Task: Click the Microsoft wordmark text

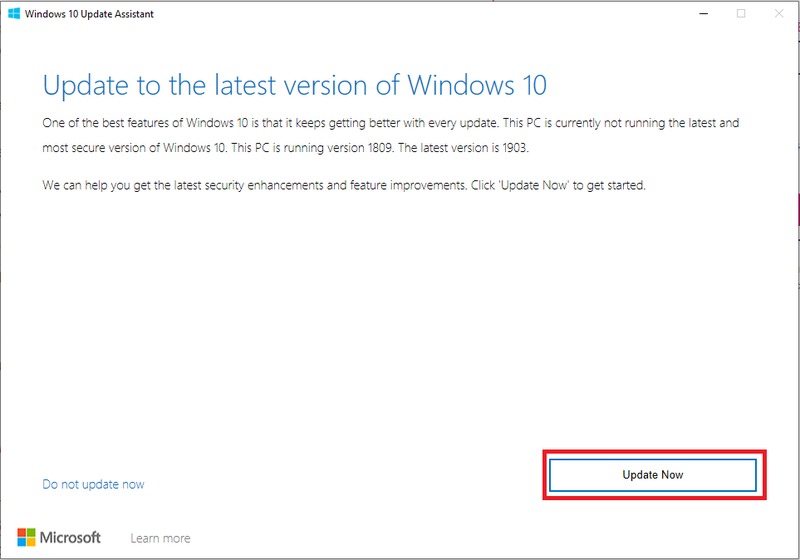Action: pyautogui.click(x=70, y=537)
